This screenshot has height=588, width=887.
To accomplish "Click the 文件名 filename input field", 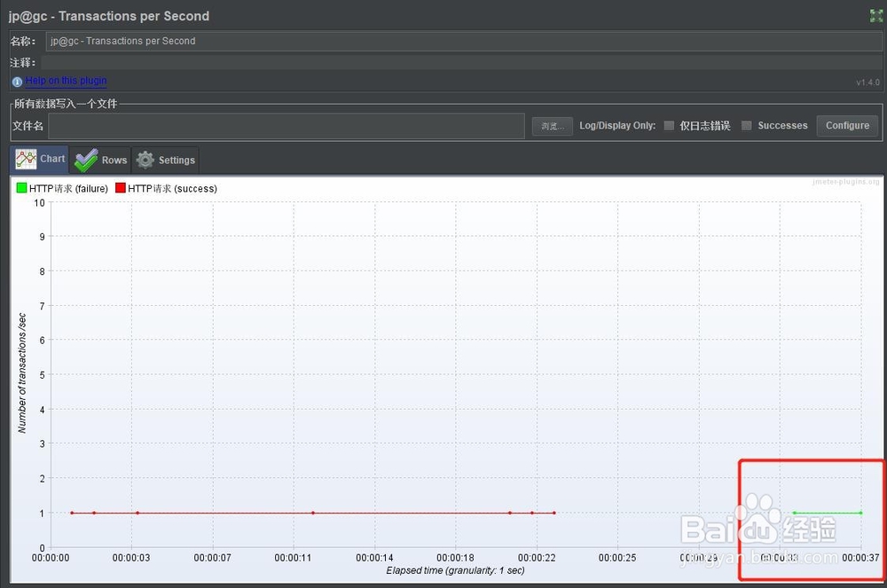I will click(287, 126).
